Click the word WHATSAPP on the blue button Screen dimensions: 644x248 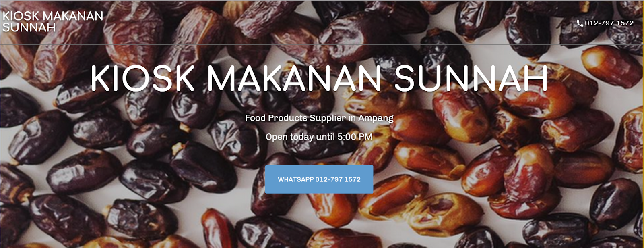296,179
